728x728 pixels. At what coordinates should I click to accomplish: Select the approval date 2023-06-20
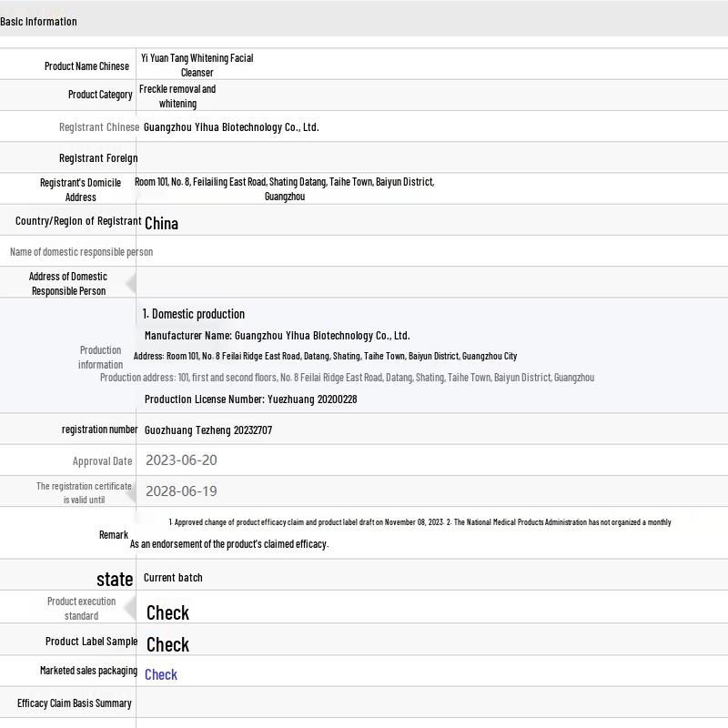(x=181, y=460)
